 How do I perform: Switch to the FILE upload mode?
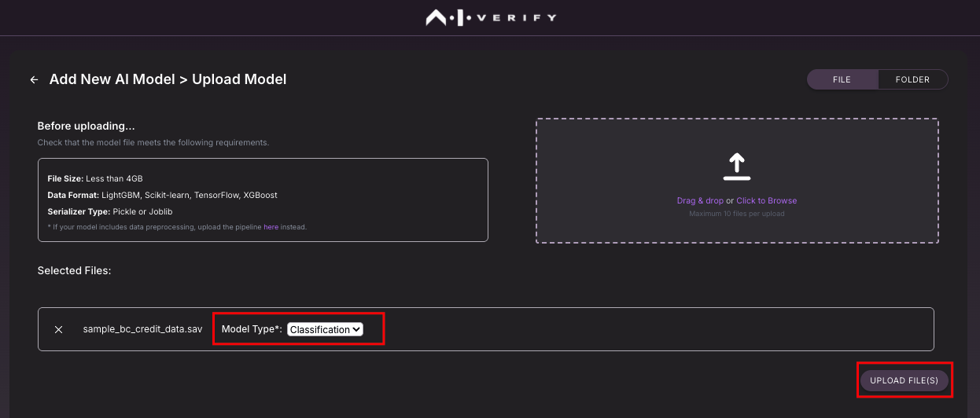coord(842,79)
